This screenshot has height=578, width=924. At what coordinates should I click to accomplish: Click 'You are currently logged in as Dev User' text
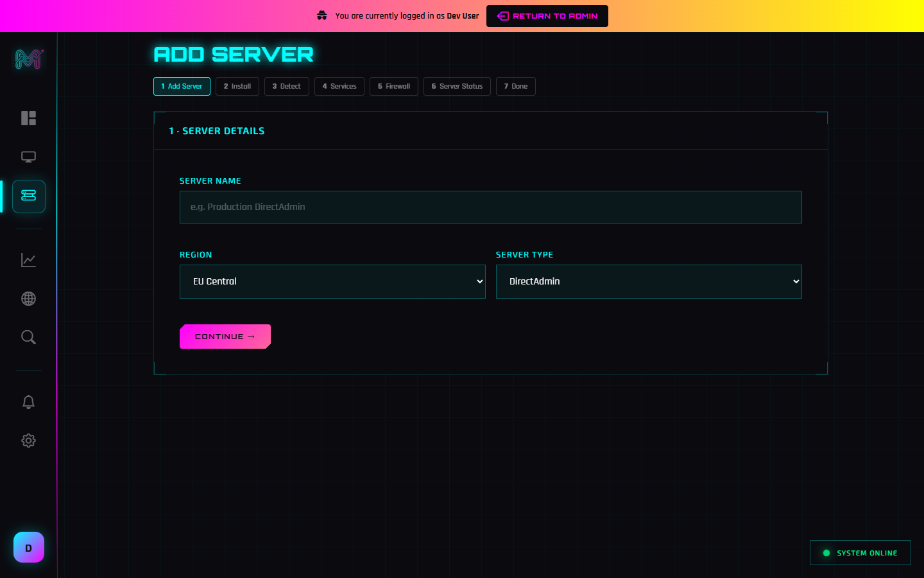click(407, 16)
